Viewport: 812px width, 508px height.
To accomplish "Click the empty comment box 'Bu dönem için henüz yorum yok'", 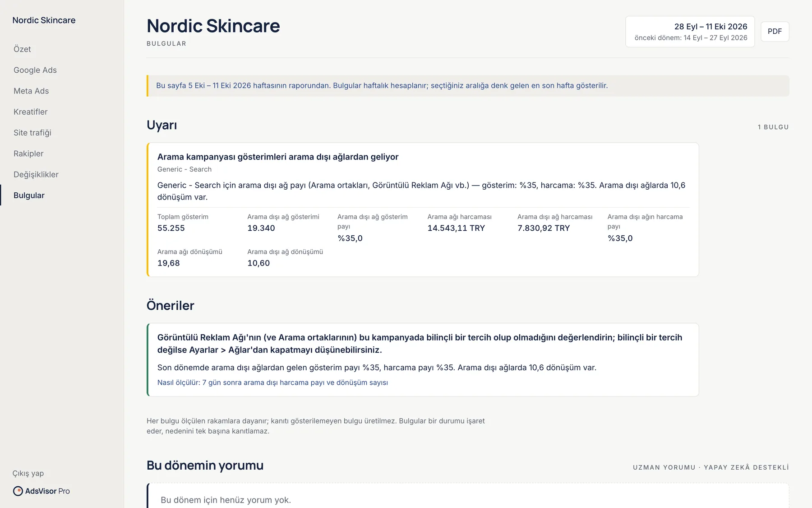I will pos(468,496).
